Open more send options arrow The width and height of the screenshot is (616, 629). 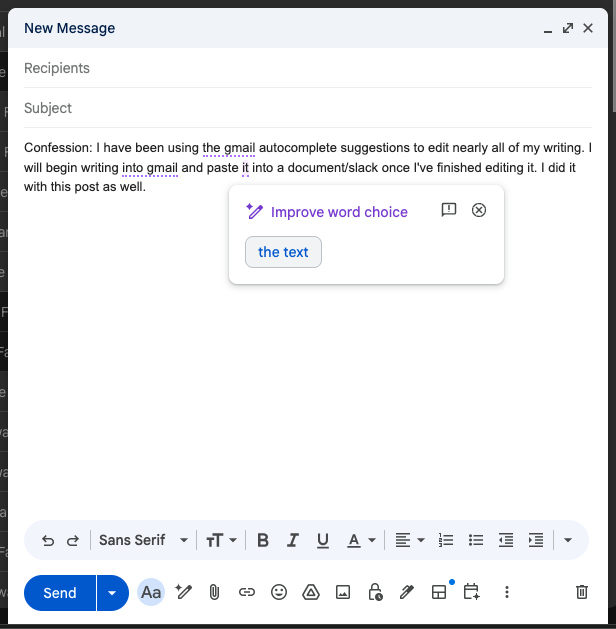(x=112, y=593)
